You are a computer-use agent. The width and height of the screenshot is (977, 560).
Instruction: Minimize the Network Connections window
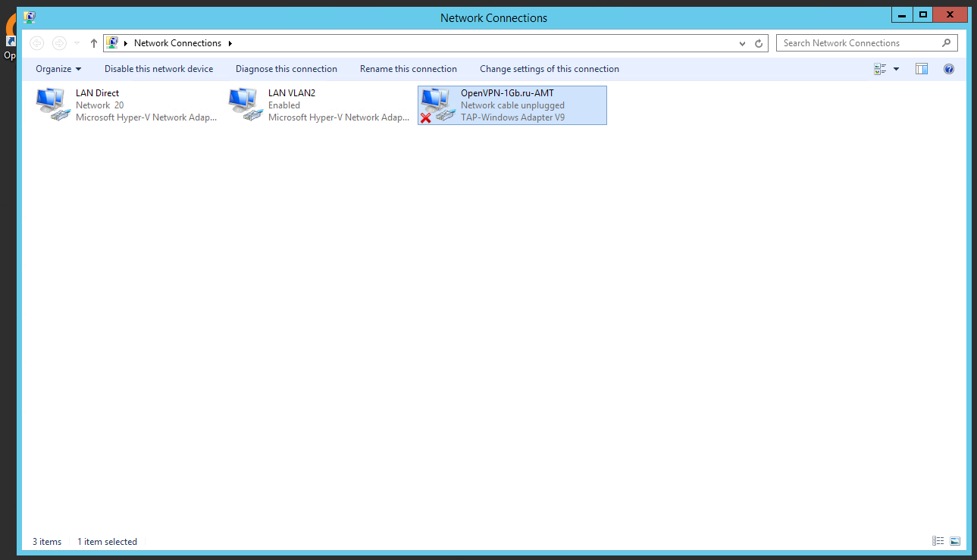point(902,14)
